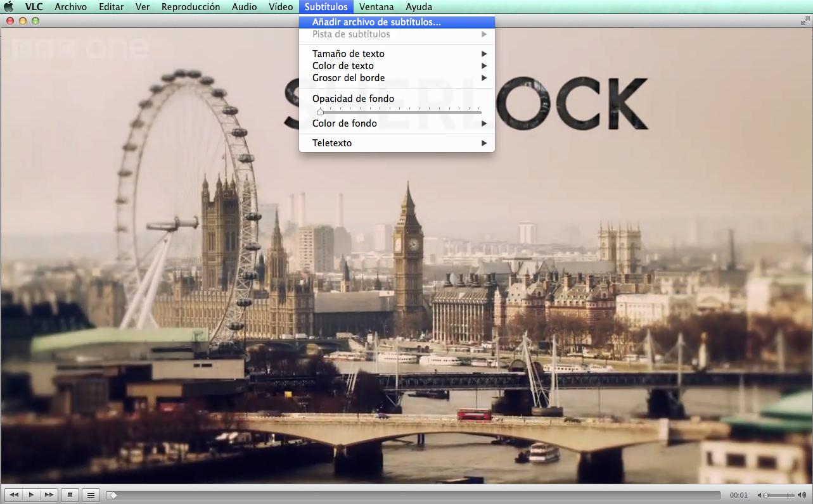Image resolution: width=813 pixels, height=504 pixels.
Task: Click the full volume speaker icon
Action: tap(800, 495)
